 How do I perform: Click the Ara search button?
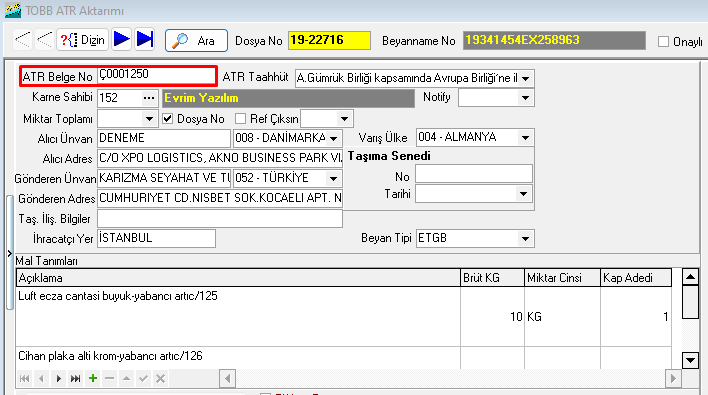196,41
